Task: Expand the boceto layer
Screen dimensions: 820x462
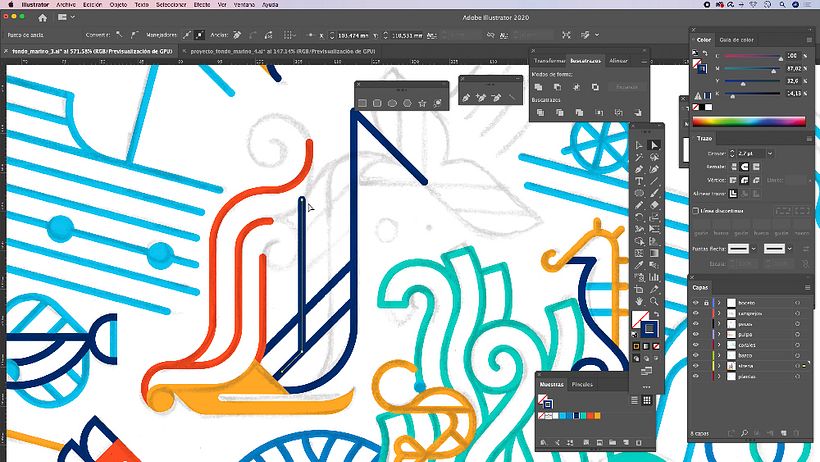Action: click(719, 302)
